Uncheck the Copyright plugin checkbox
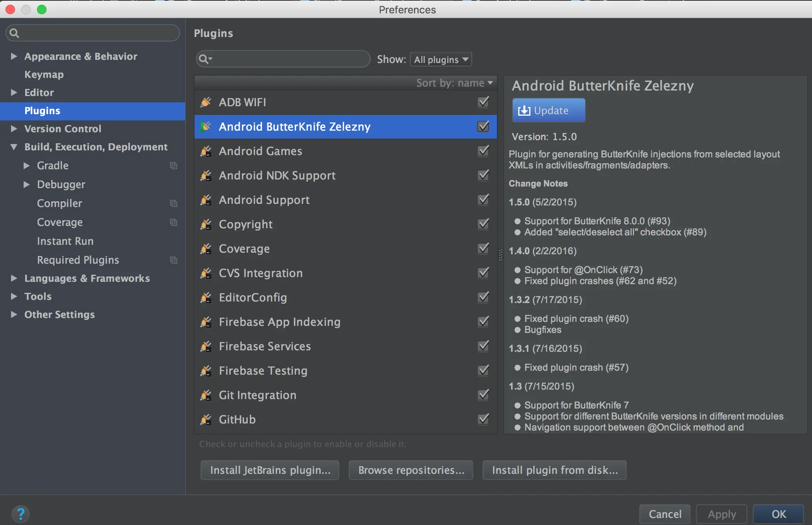This screenshot has height=525, width=812. 483,224
